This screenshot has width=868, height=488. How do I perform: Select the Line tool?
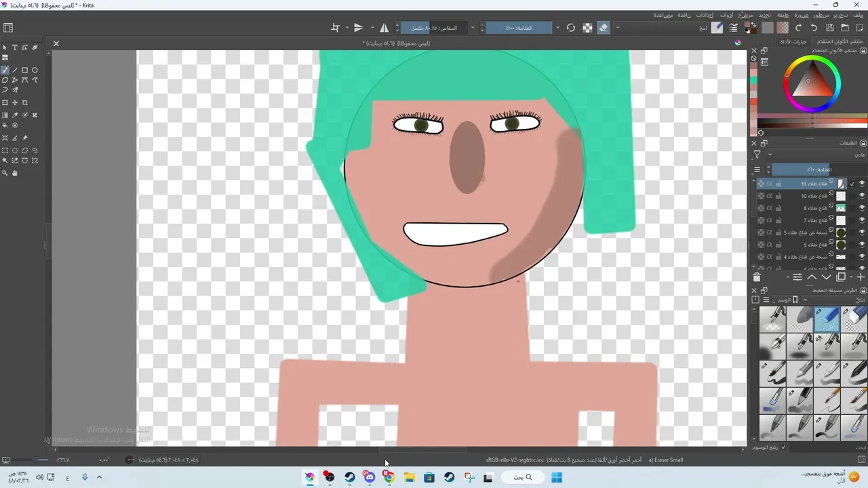point(15,70)
